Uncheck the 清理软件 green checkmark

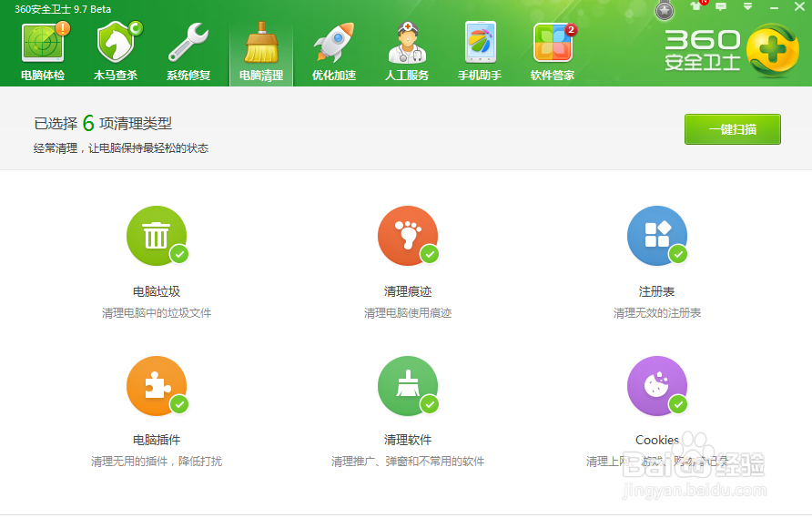(x=430, y=404)
